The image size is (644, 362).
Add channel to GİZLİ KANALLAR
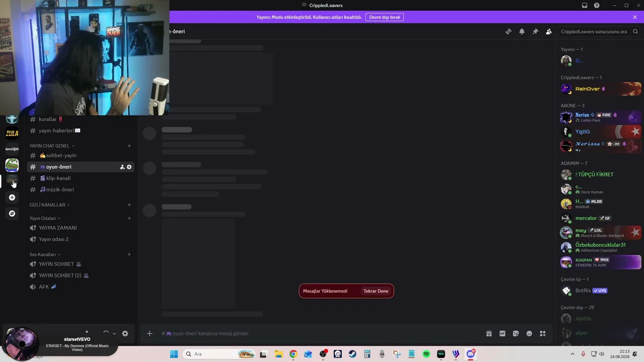(129, 205)
